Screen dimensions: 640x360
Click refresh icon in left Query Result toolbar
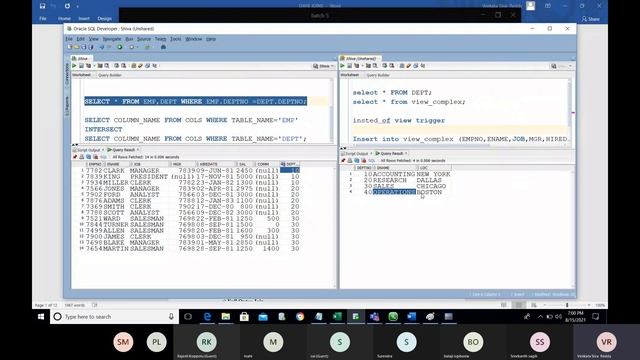point(89,157)
